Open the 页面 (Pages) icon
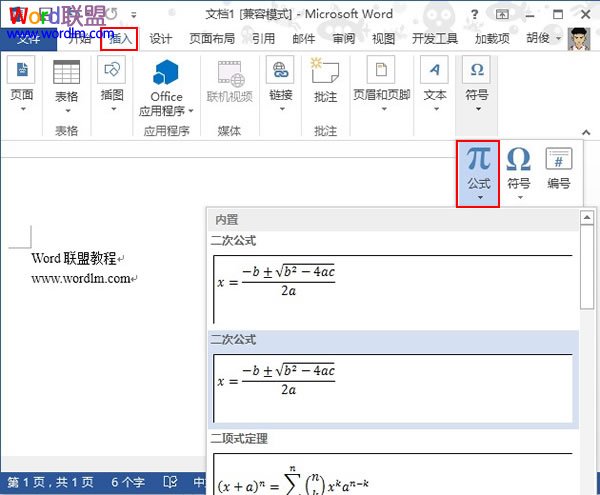The height and width of the screenshot is (495, 600). [21, 70]
